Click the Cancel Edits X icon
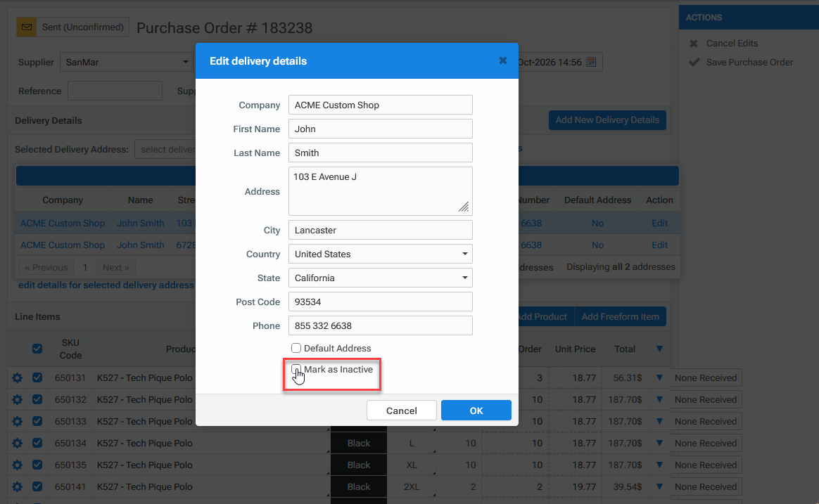This screenshot has height=504, width=819. coord(694,44)
